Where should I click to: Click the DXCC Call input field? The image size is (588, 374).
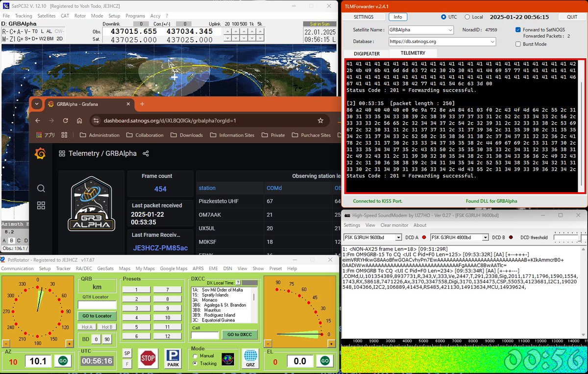[205, 335]
